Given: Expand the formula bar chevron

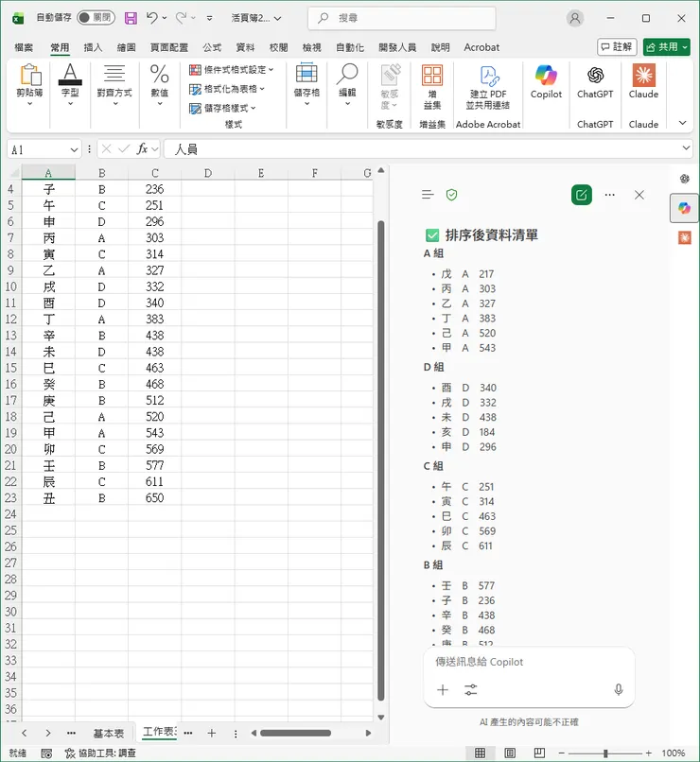Looking at the screenshot, I should point(686,147).
